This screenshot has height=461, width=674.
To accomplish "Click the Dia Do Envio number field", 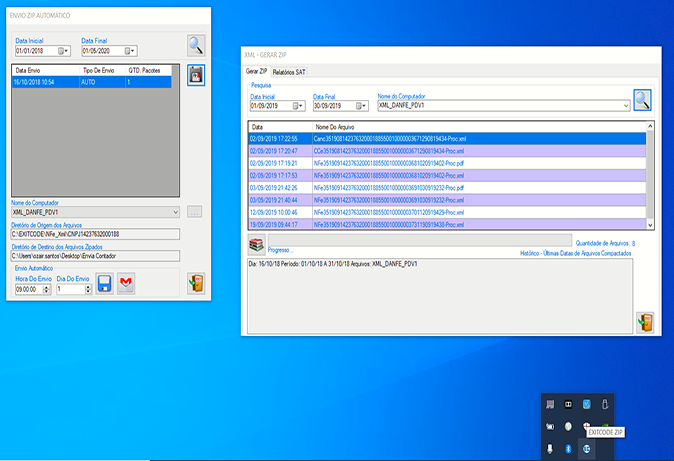I will click(x=70, y=289).
